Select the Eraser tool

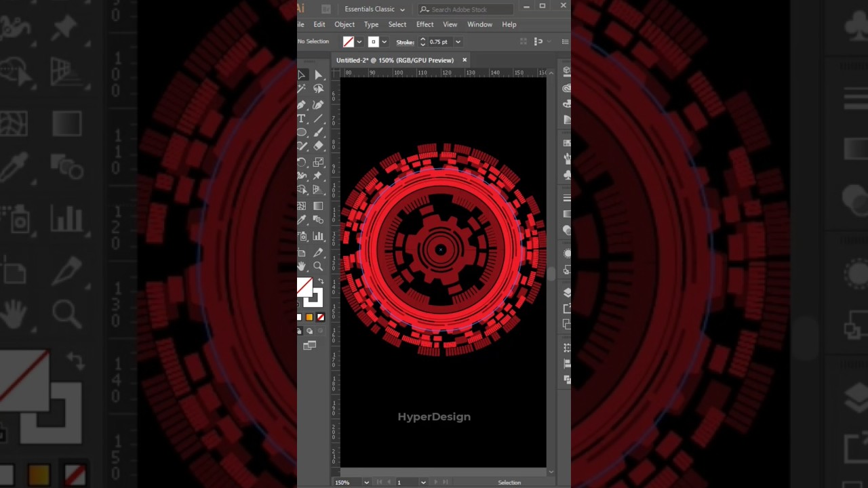tap(319, 146)
